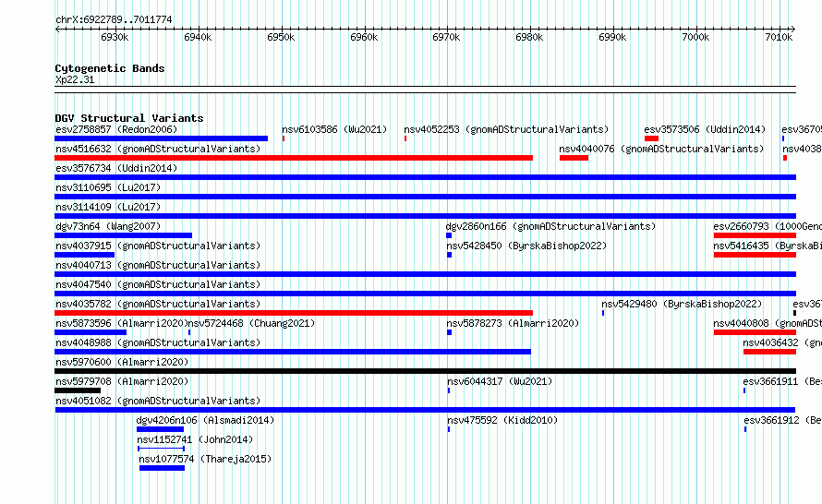Select the thin bracketed feature under nsv1152741
Image resolution: width=822 pixels, height=504 pixels.
(x=161, y=449)
